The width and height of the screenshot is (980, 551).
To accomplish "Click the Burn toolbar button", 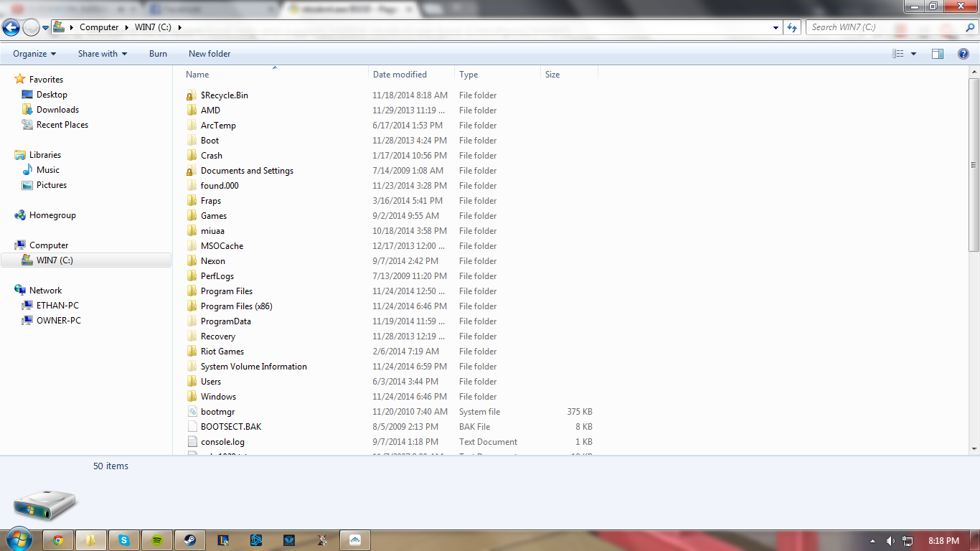I will pyautogui.click(x=158, y=54).
